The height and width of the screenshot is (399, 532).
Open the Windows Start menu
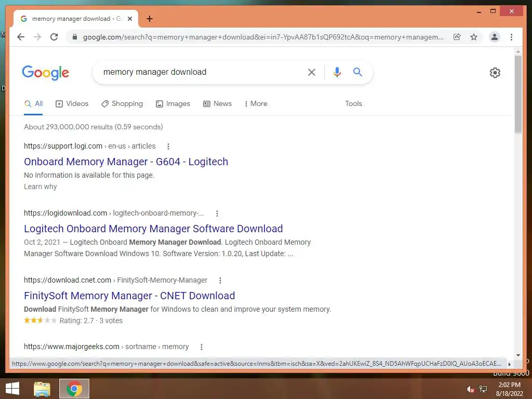coord(12,389)
